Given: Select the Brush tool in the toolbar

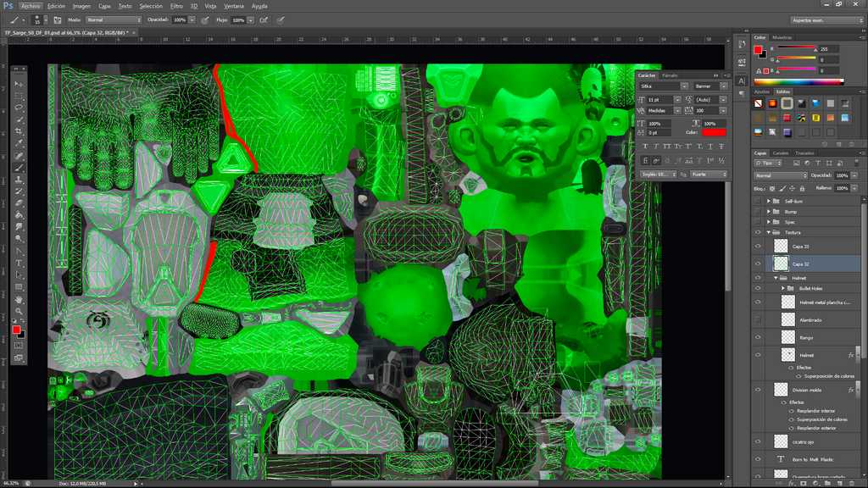Looking at the screenshot, I should (19, 168).
